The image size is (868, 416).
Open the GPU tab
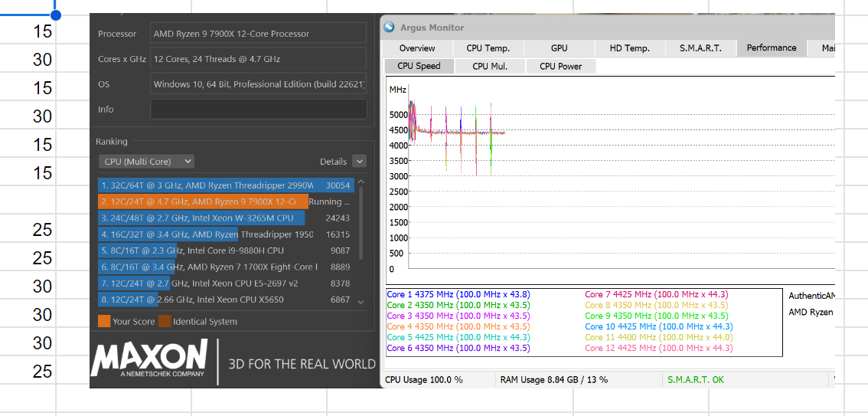(559, 48)
